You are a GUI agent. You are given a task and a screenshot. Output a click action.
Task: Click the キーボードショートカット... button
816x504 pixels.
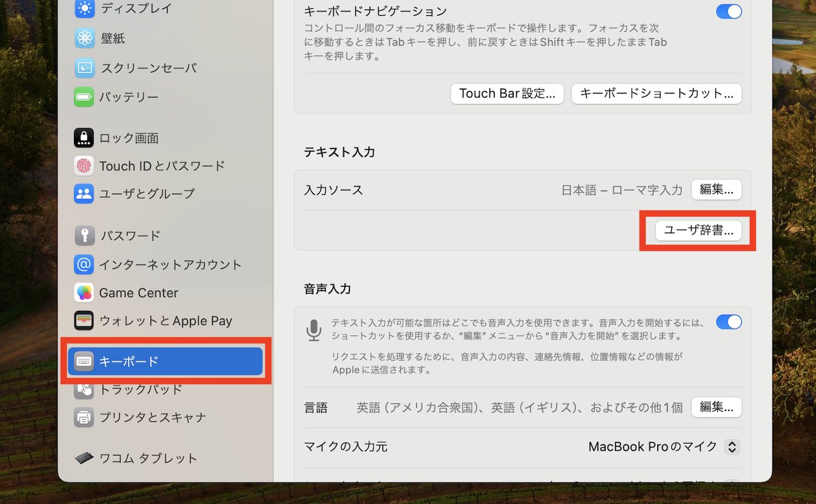tap(657, 94)
